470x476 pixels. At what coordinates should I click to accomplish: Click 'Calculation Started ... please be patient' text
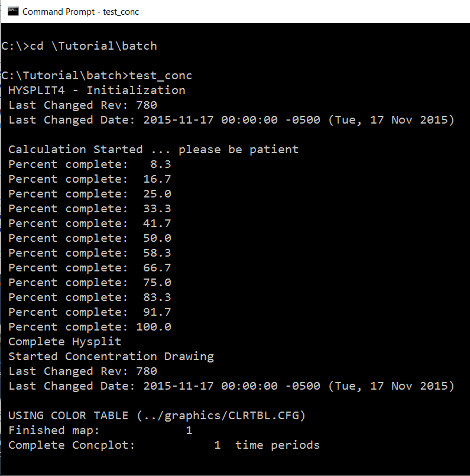154,150
